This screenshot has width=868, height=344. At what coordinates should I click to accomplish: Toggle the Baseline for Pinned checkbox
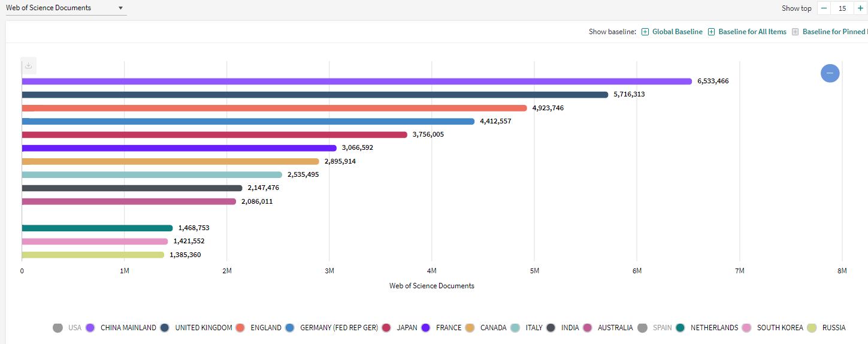pyautogui.click(x=796, y=32)
